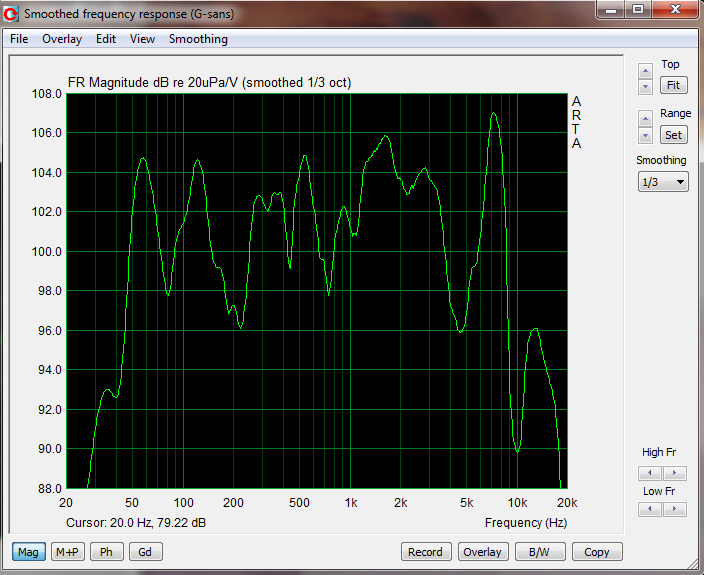The width and height of the screenshot is (704, 575).
Task: Click the 108.0 dB axis label
Action: click(x=46, y=94)
